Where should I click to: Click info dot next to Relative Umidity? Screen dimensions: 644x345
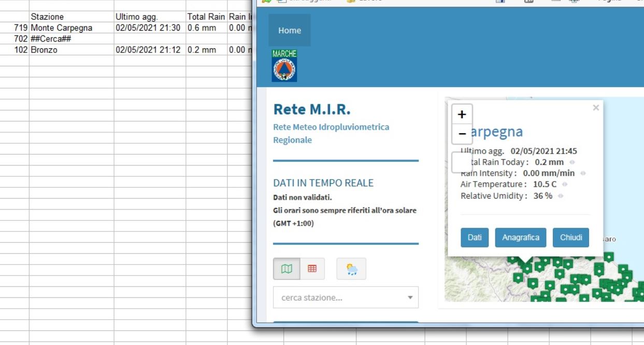pyautogui.click(x=561, y=196)
